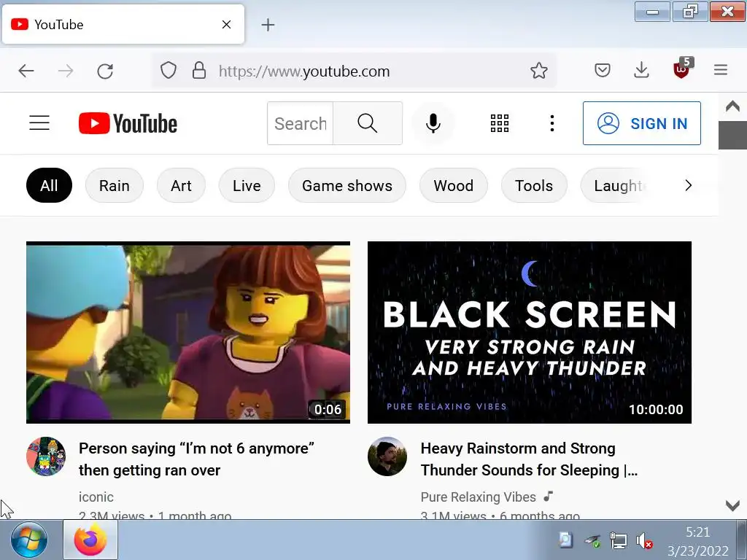
Task: Click the address bar URL
Action: pos(304,71)
